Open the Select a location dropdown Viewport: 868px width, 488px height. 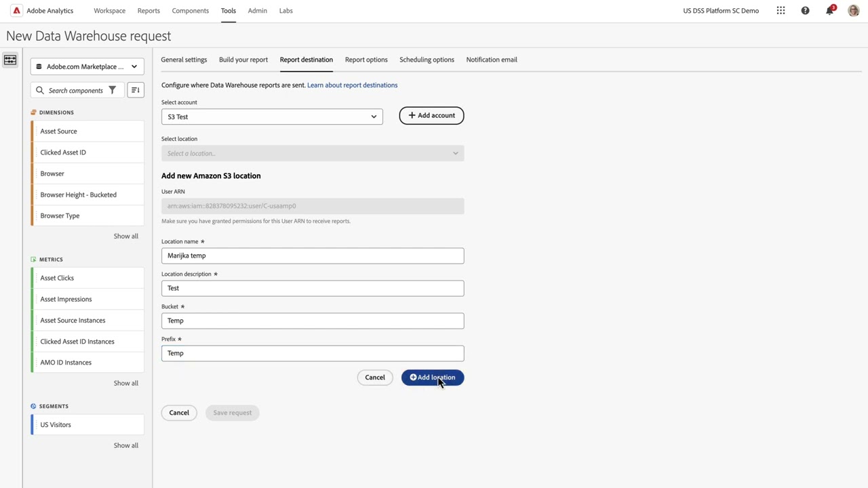313,153
